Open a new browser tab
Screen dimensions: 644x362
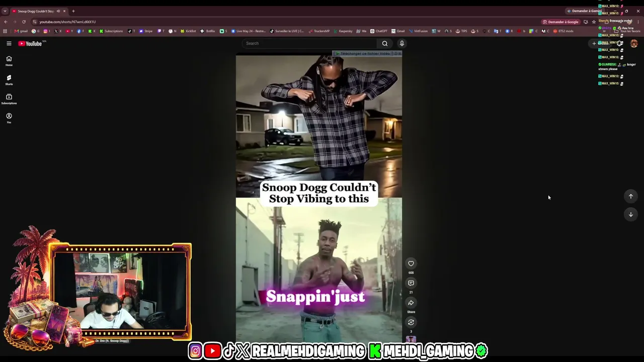pyautogui.click(x=73, y=11)
